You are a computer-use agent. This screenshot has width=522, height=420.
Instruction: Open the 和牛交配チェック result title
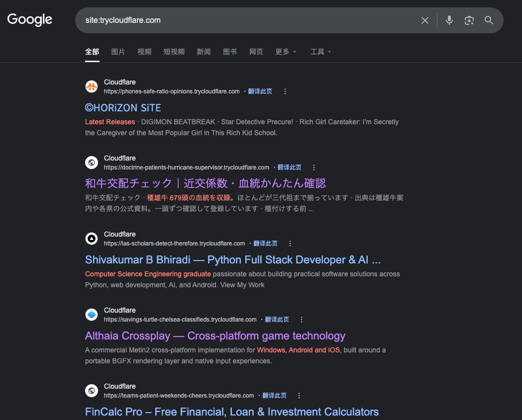click(x=206, y=183)
